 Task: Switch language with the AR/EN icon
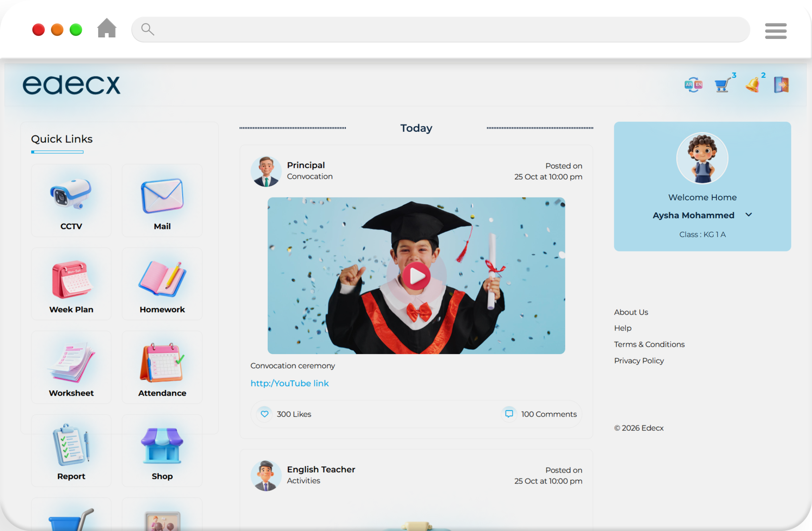tap(693, 85)
